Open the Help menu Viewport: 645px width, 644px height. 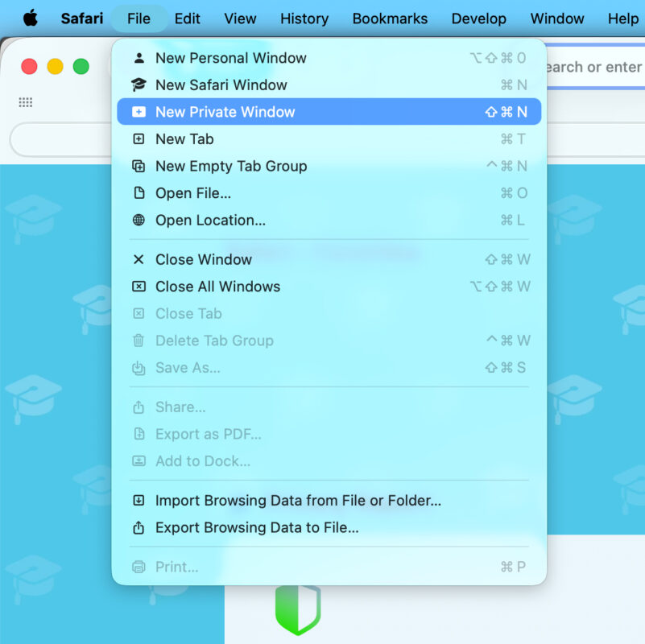pos(623,19)
